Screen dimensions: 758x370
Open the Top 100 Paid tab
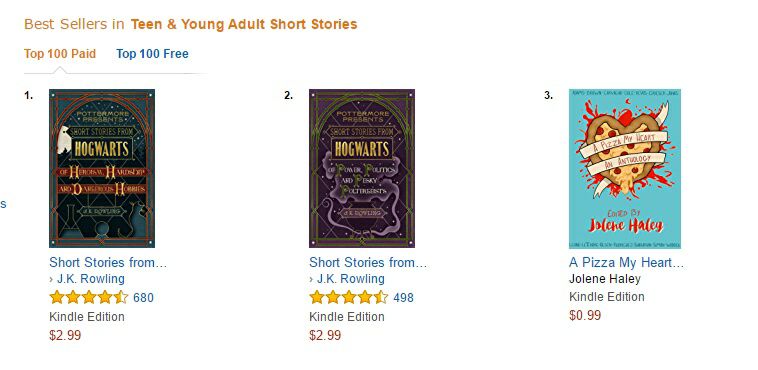[x=60, y=54]
